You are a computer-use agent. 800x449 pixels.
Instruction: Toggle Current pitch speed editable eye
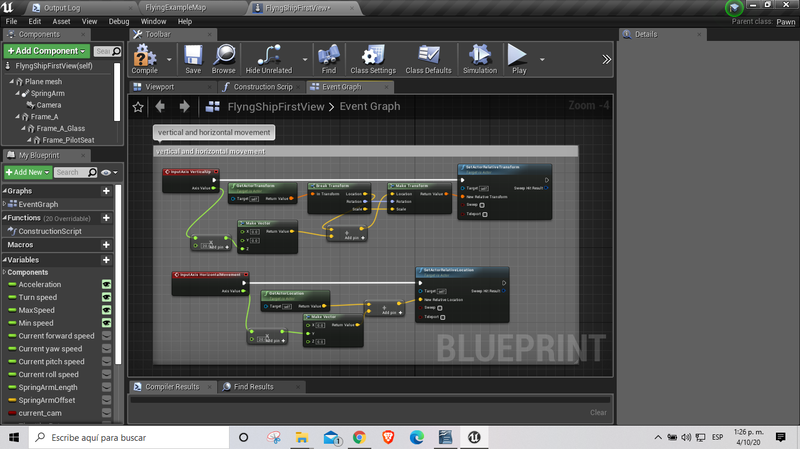pyautogui.click(x=106, y=361)
